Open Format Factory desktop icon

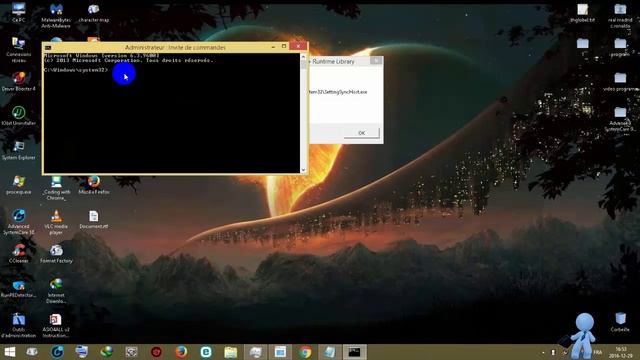[56, 253]
